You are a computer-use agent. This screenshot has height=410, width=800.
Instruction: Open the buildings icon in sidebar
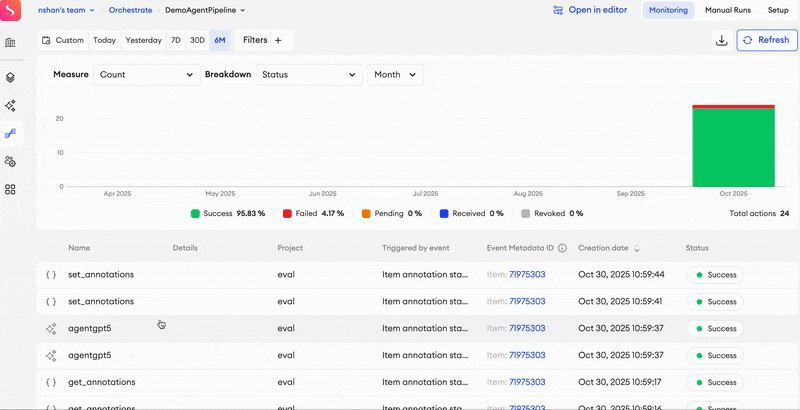tap(10, 43)
